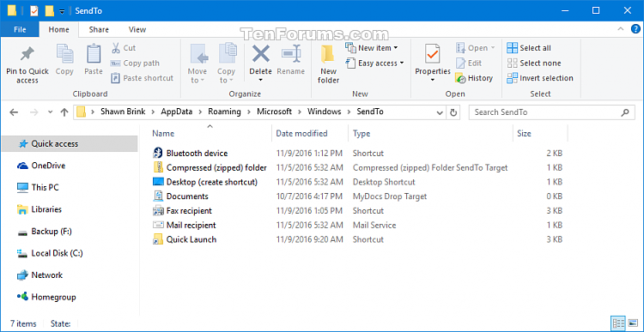Open the File menu tab
This screenshot has height=332, width=644.
pyautogui.click(x=20, y=29)
